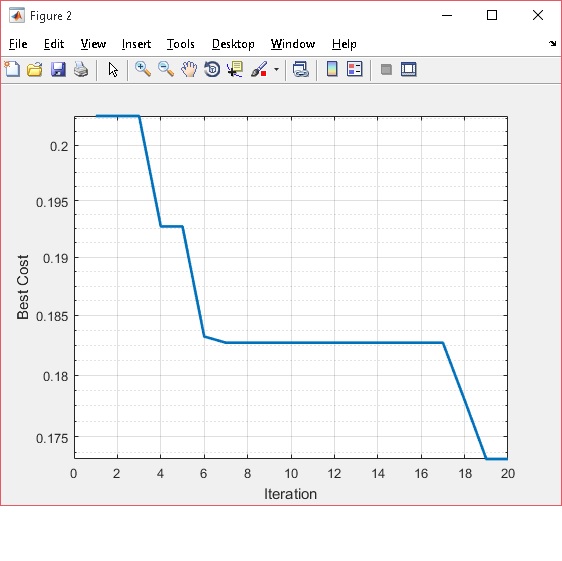Print the figure with the printer icon
Image resolution: width=562 pixels, height=561 pixels.
click(x=81, y=69)
